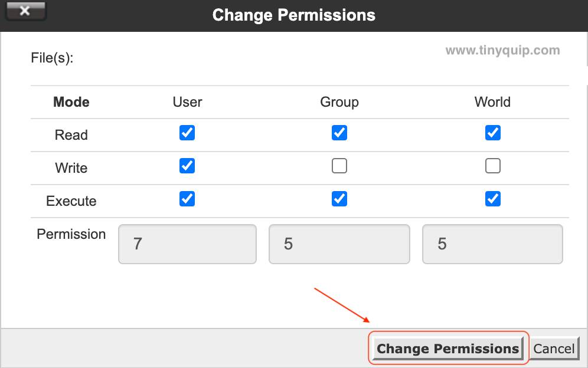
Task: Uncheck the Group Execute checkbox
Action: tap(339, 199)
